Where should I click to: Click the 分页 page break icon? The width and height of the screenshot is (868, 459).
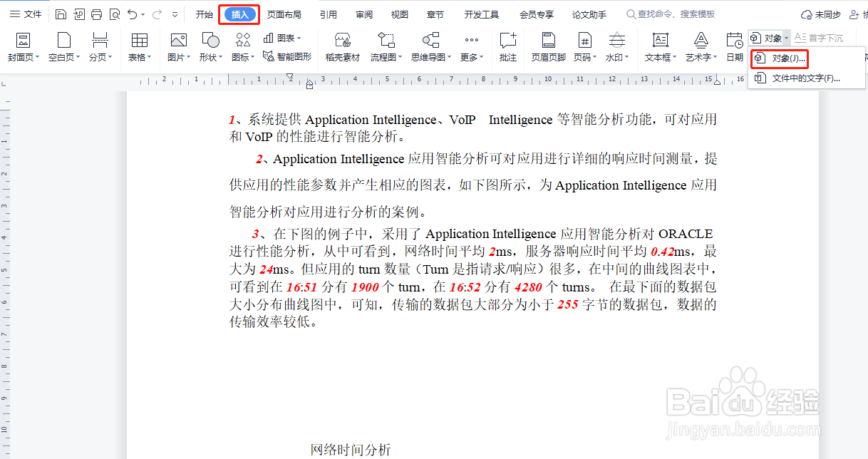coord(100,41)
